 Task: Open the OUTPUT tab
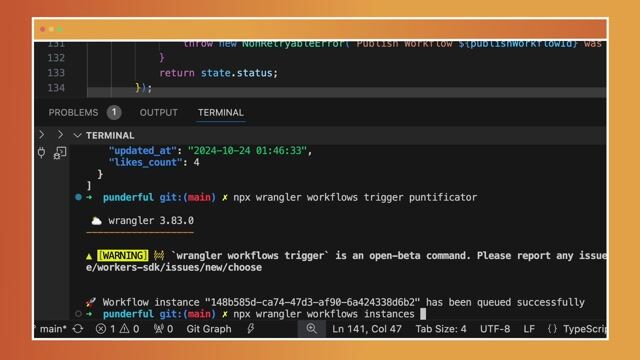(158, 113)
